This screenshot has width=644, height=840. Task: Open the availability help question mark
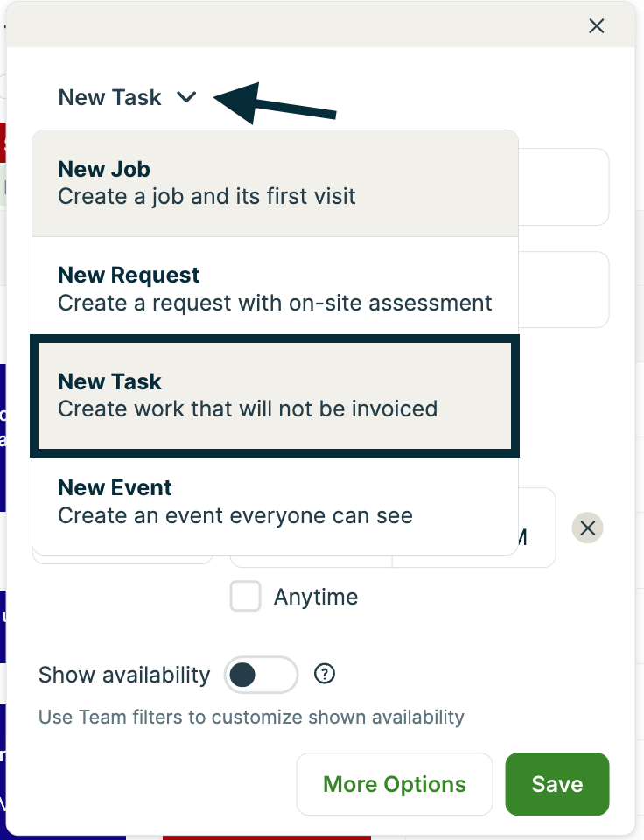click(x=325, y=674)
